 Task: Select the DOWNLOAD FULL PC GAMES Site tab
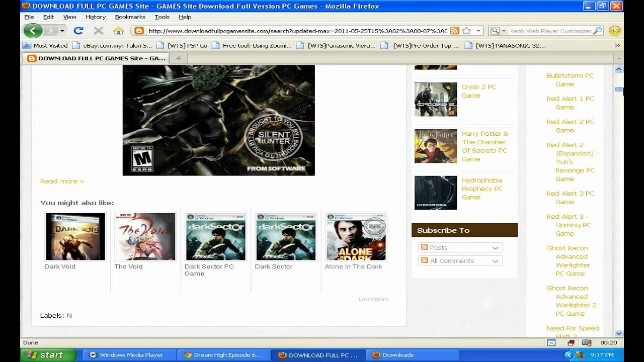(x=96, y=58)
